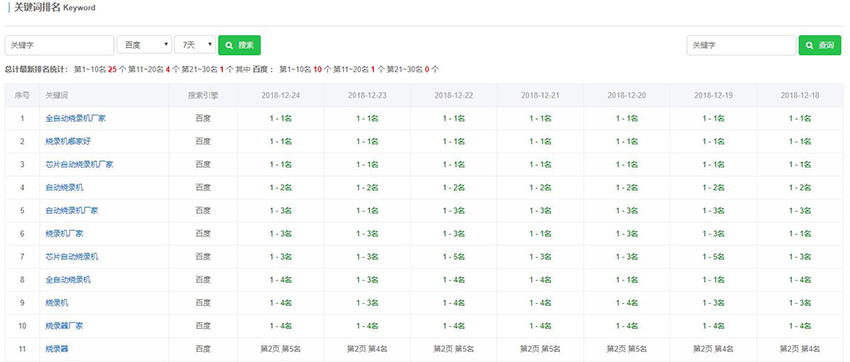Open the 烧录机哪家好 keyword link

pos(68,141)
